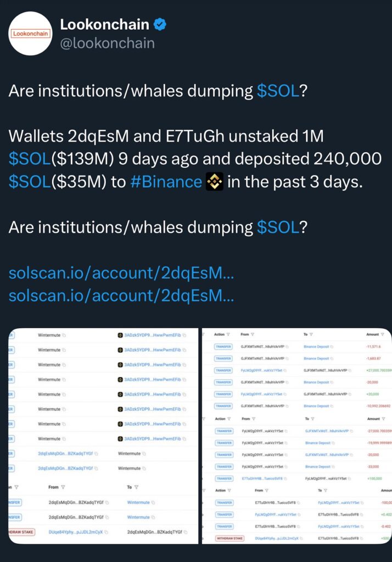Open the upper solscan.io/account/2dqEsM link

click(x=121, y=273)
